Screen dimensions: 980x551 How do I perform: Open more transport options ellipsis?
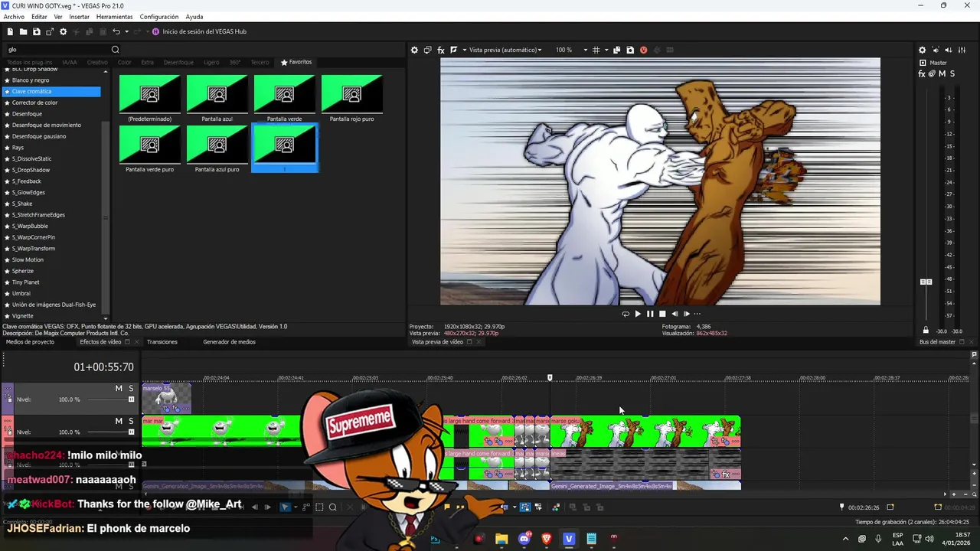pyautogui.click(x=697, y=314)
